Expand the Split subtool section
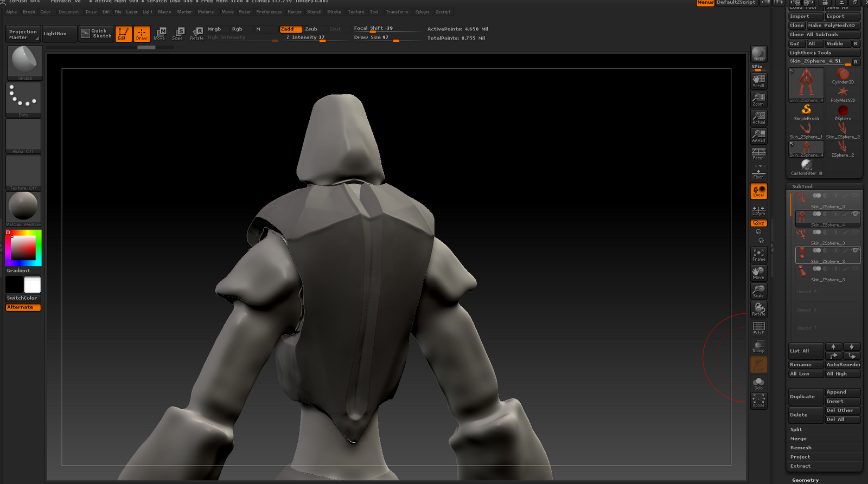Viewport: 868px width, 484px height. click(x=796, y=429)
